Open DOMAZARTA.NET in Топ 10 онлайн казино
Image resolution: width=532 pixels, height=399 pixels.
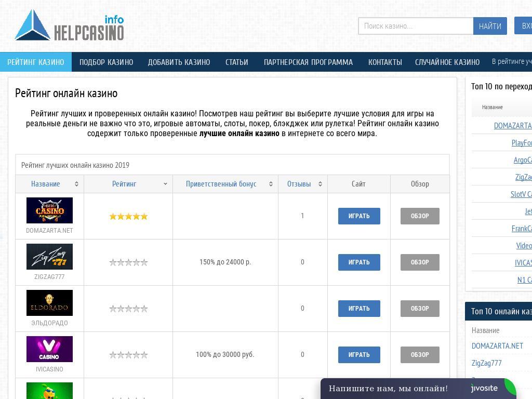click(x=497, y=345)
